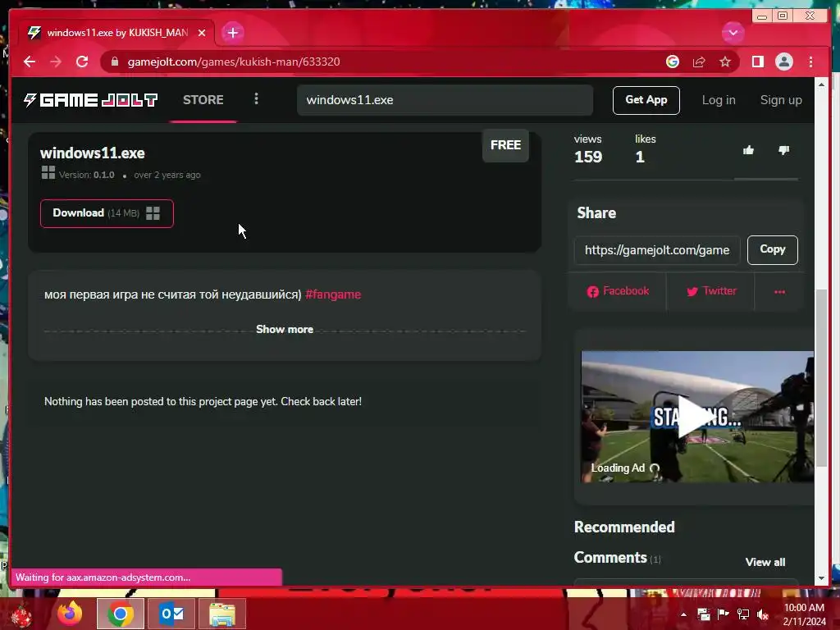
Task: Share the game on Twitter
Action: (711, 291)
